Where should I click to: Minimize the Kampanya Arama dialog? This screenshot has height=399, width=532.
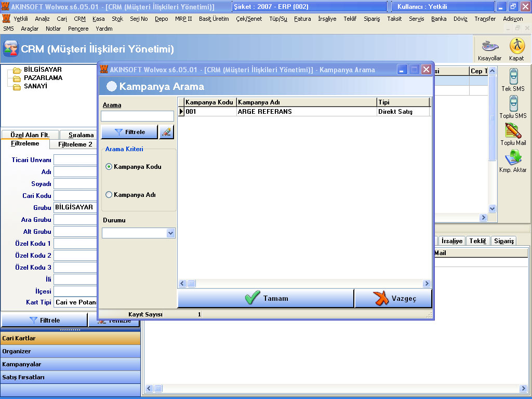[x=402, y=70]
